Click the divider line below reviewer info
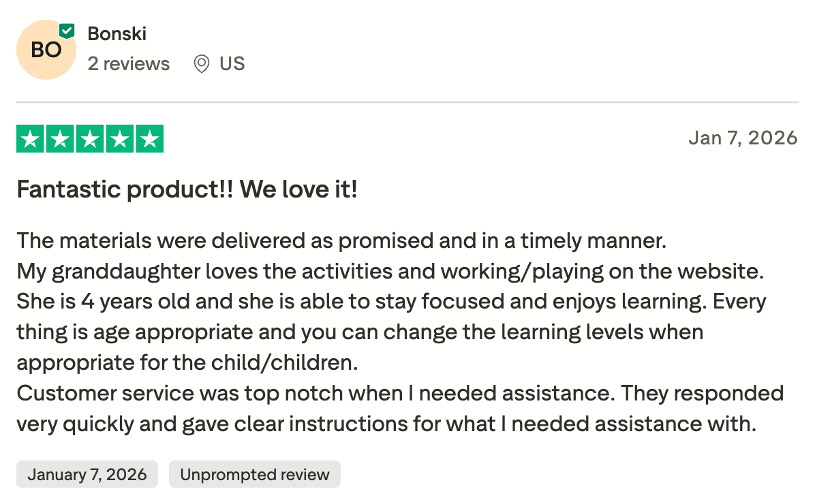This screenshot has height=504, width=815. click(x=407, y=102)
